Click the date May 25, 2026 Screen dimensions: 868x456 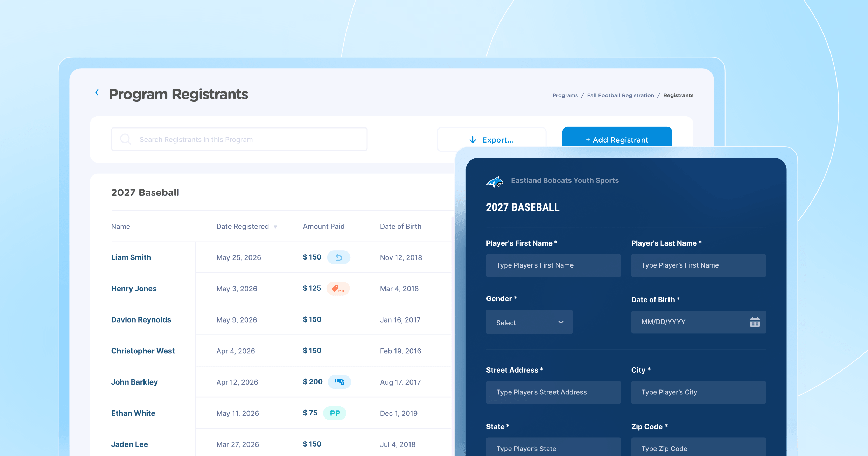click(239, 258)
